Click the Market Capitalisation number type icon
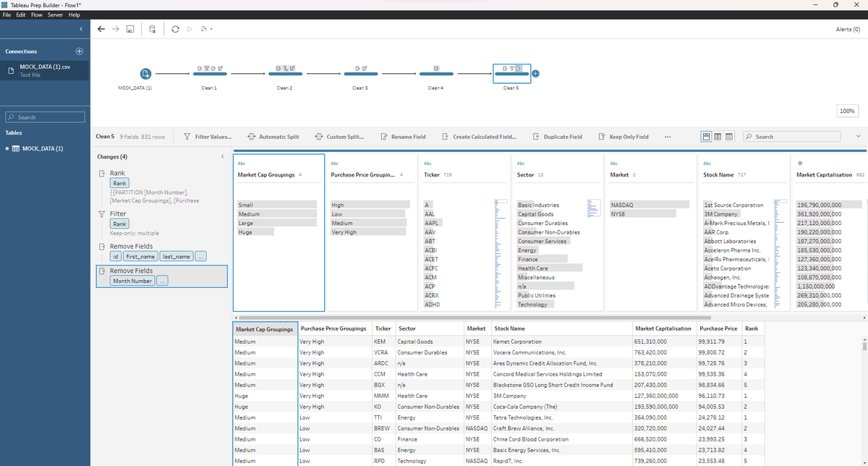The height and width of the screenshot is (466, 868). pos(799,163)
